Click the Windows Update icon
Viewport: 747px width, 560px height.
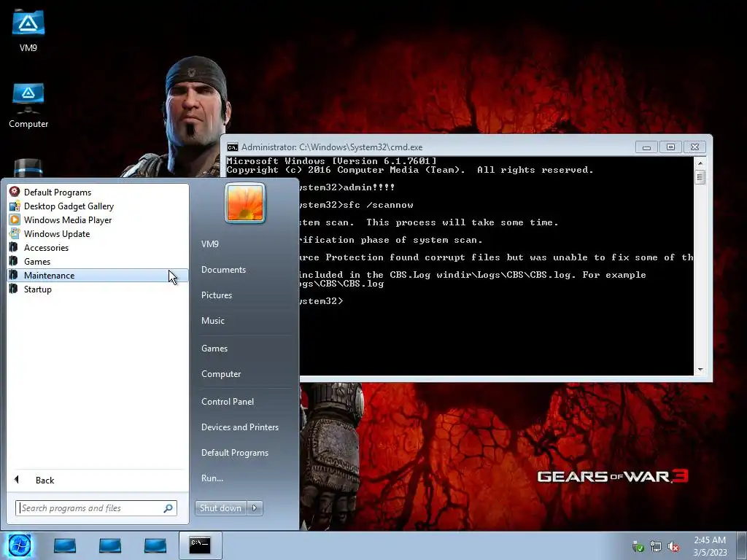point(15,233)
